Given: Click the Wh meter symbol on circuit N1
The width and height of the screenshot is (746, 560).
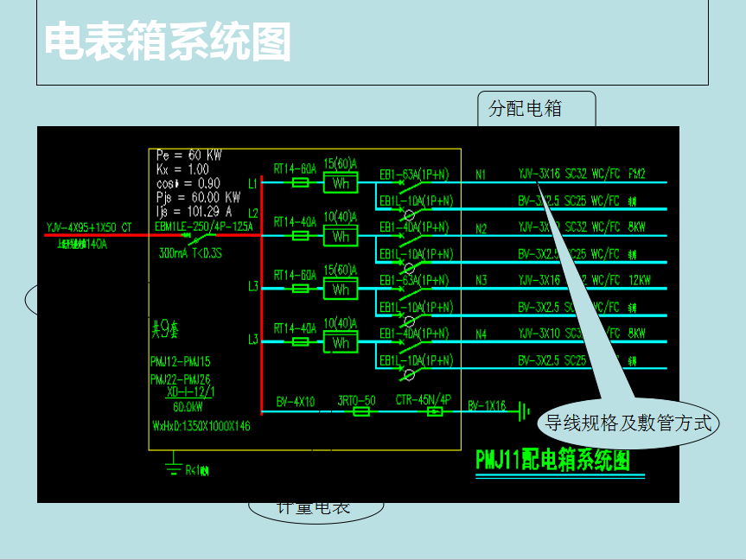Looking at the screenshot, I should point(341,183).
